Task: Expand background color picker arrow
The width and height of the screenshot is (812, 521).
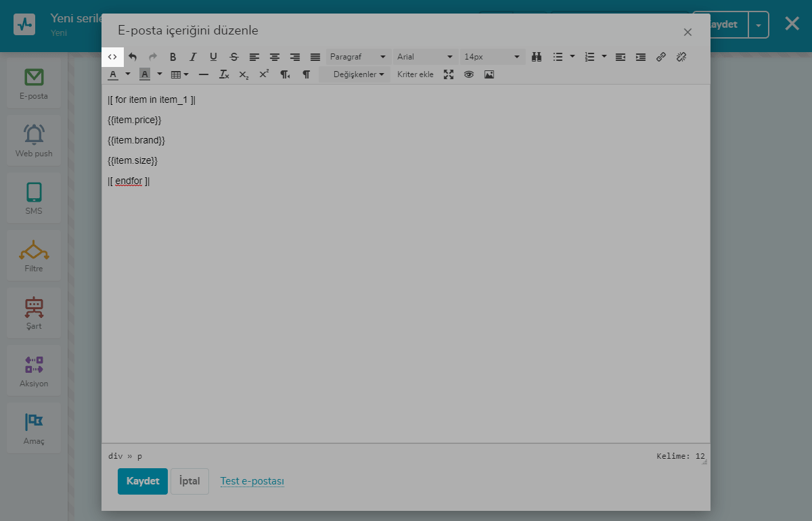Action: point(160,74)
